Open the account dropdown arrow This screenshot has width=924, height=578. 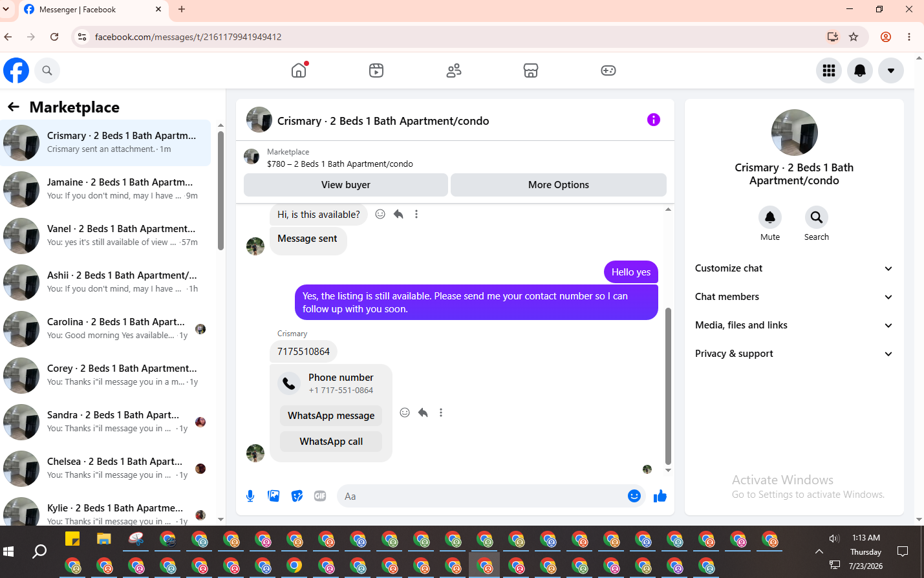pyautogui.click(x=891, y=70)
